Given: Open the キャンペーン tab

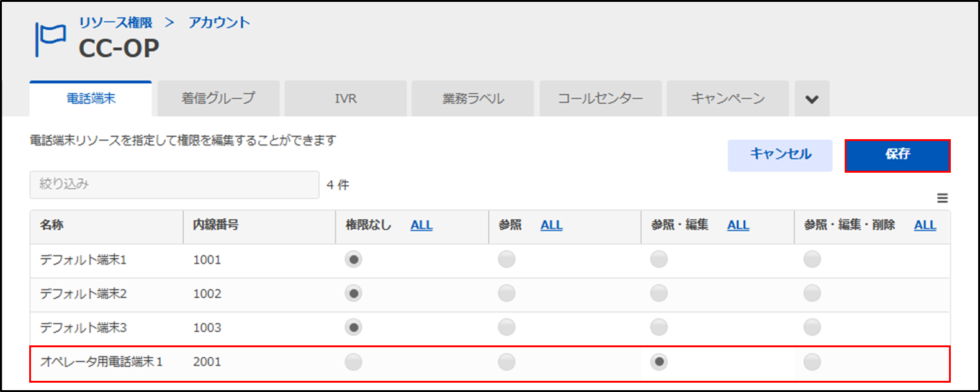Looking at the screenshot, I should pyautogui.click(x=727, y=99).
